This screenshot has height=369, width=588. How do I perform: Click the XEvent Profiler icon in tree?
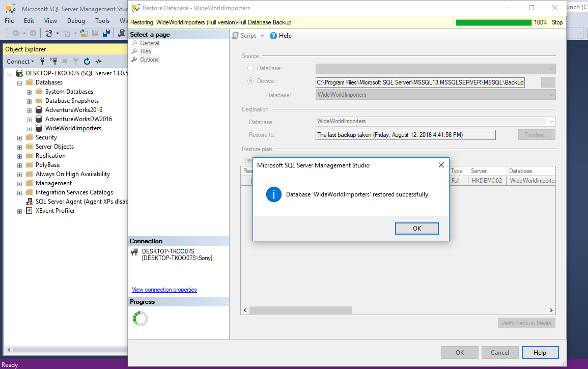tap(29, 211)
